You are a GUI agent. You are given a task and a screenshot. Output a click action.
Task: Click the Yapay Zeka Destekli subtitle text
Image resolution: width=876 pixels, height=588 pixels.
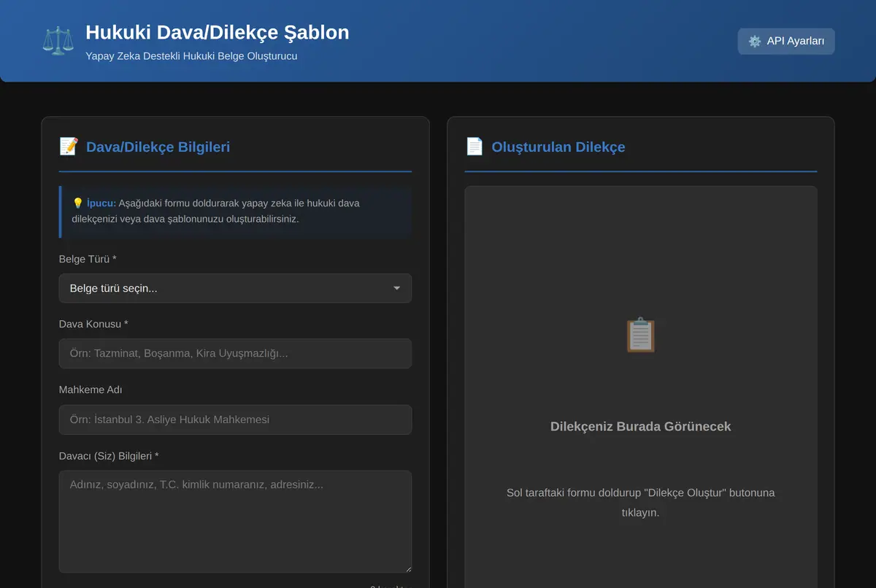click(x=191, y=55)
